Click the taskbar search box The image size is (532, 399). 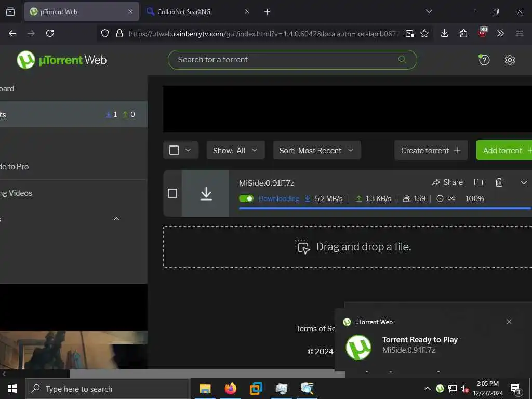108,389
